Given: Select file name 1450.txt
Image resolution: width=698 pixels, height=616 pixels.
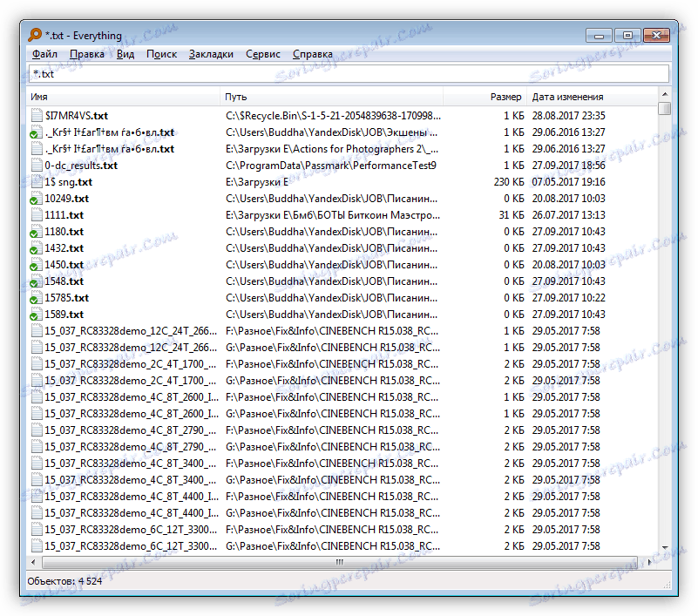Looking at the screenshot, I should 64,265.
